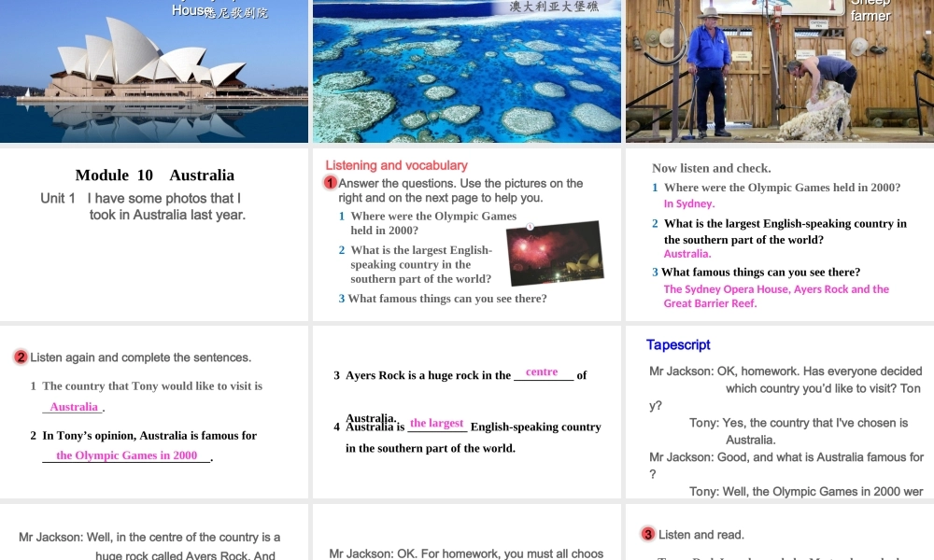Click the fireworks Opera House photo

pos(555,253)
